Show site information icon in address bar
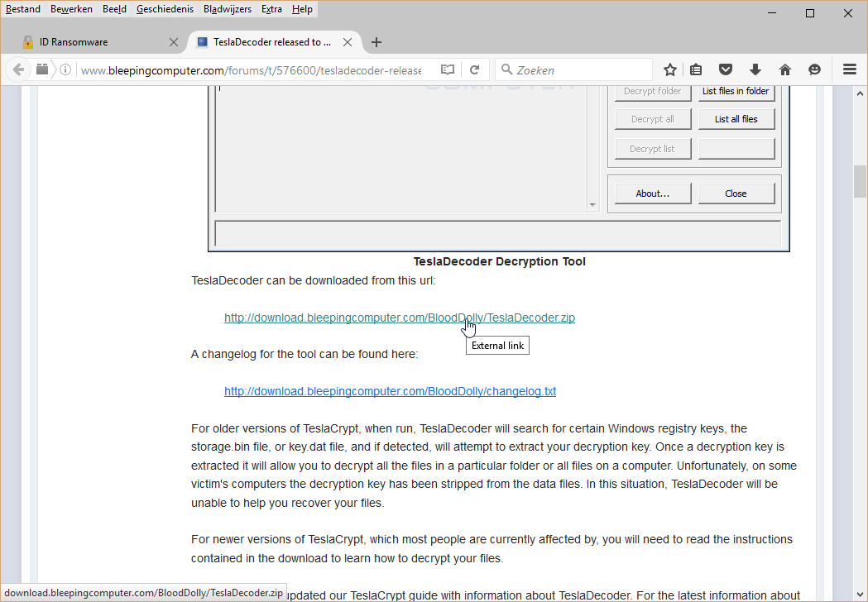 tap(65, 70)
